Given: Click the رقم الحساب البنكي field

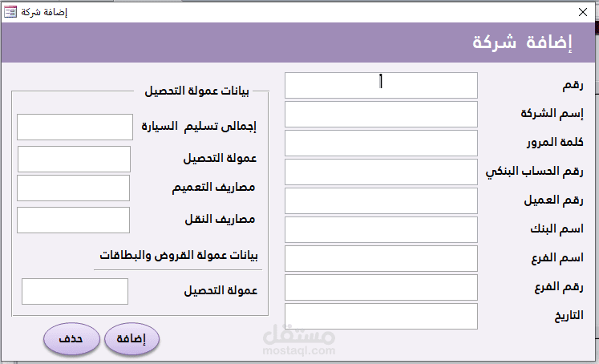Looking at the screenshot, I should pos(381,172).
